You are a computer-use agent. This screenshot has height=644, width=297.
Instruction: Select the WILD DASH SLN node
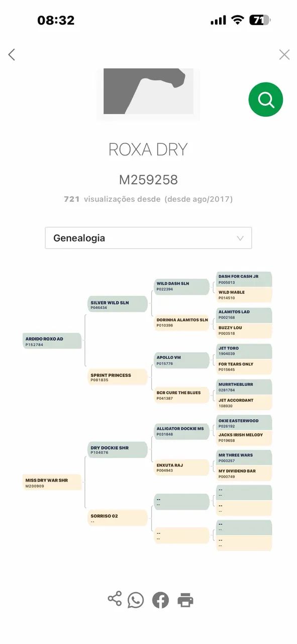pos(181,287)
